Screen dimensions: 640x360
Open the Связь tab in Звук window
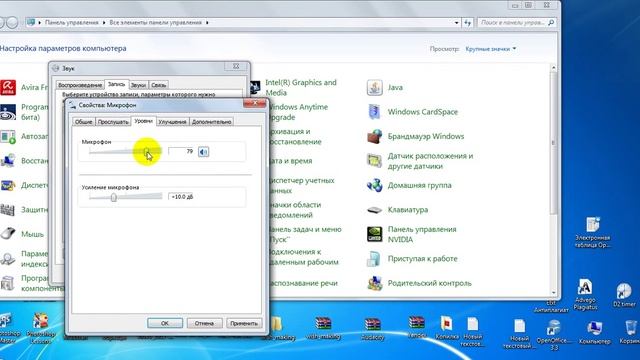coord(158,85)
